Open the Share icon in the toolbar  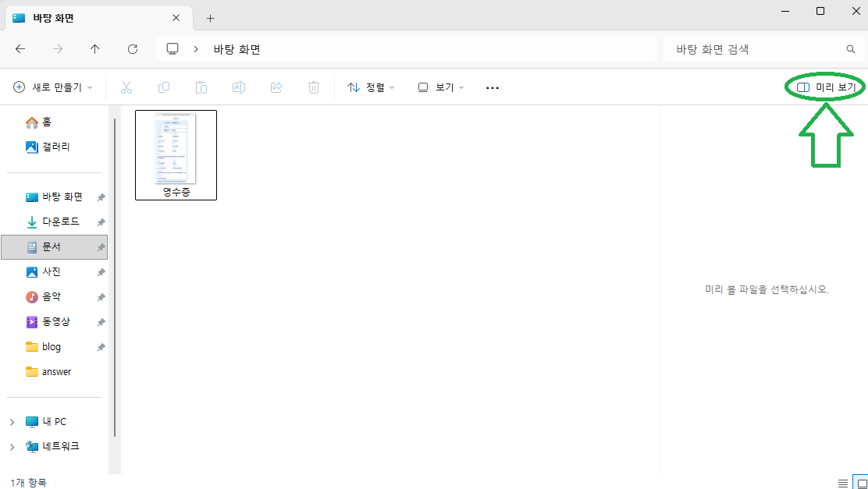click(x=276, y=87)
